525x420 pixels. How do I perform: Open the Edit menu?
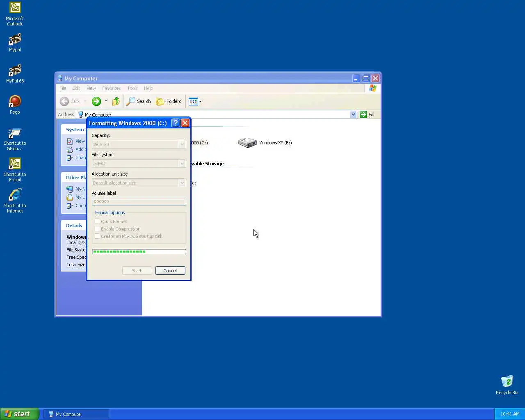pyautogui.click(x=76, y=88)
